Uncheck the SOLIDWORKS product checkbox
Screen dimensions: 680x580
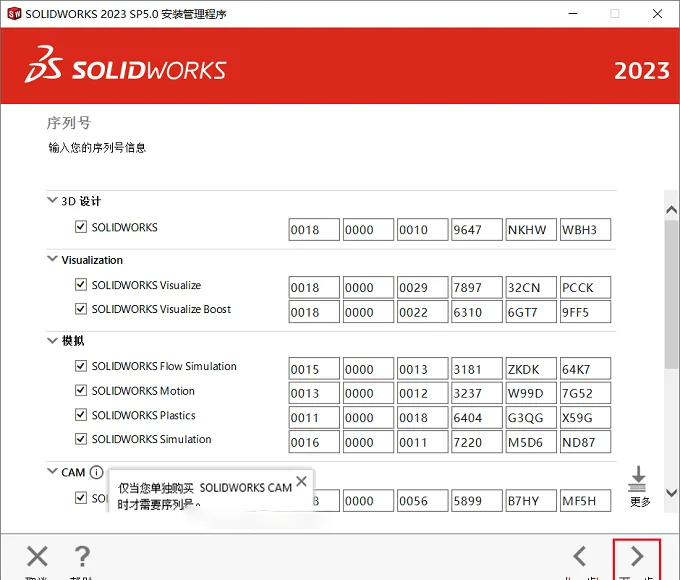[x=81, y=227]
